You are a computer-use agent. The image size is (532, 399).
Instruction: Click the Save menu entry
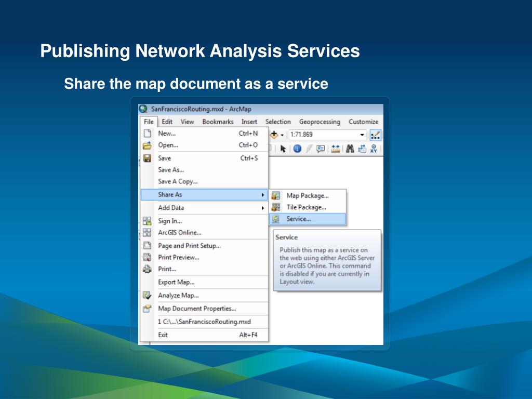[x=204, y=158]
